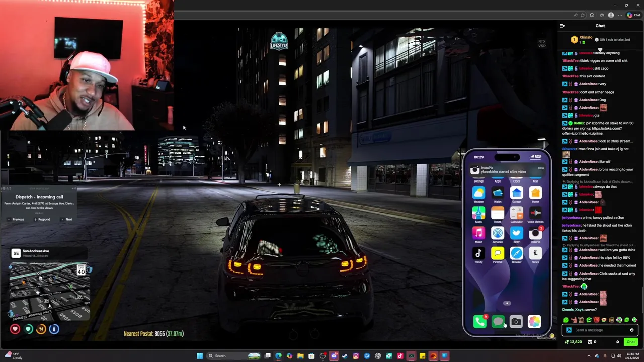Open the News app on the phone

[535, 253]
